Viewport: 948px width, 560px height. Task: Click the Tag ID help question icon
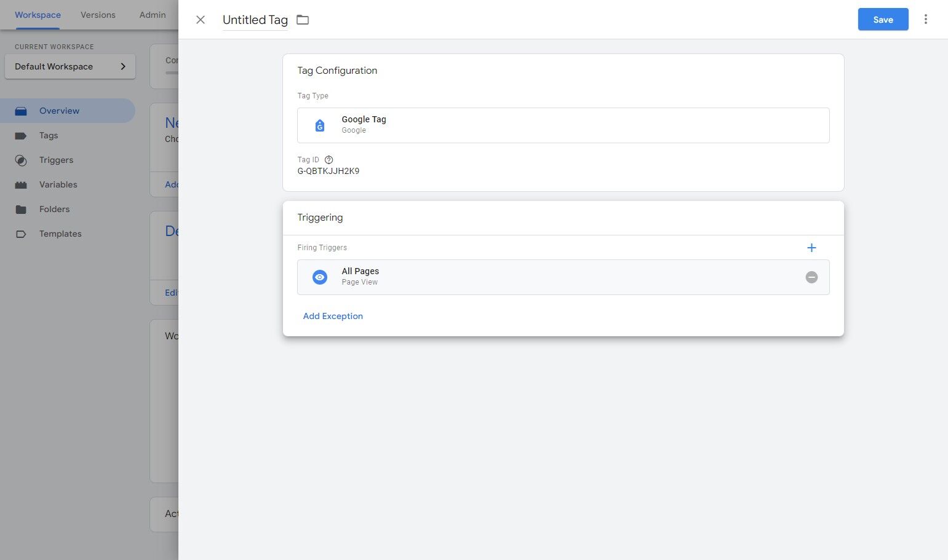click(x=329, y=160)
